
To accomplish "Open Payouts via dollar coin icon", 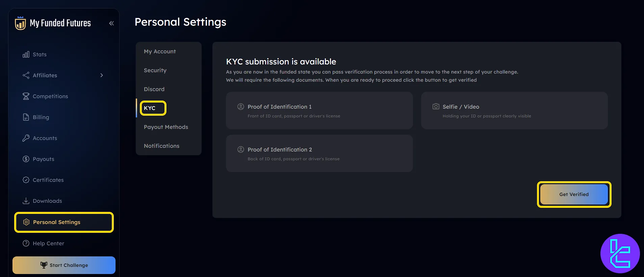I will tap(26, 159).
